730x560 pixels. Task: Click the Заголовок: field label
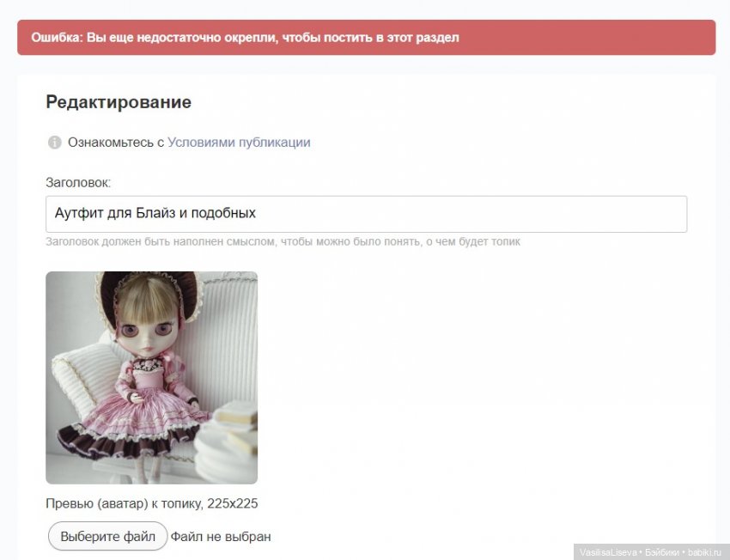click(78, 182)
